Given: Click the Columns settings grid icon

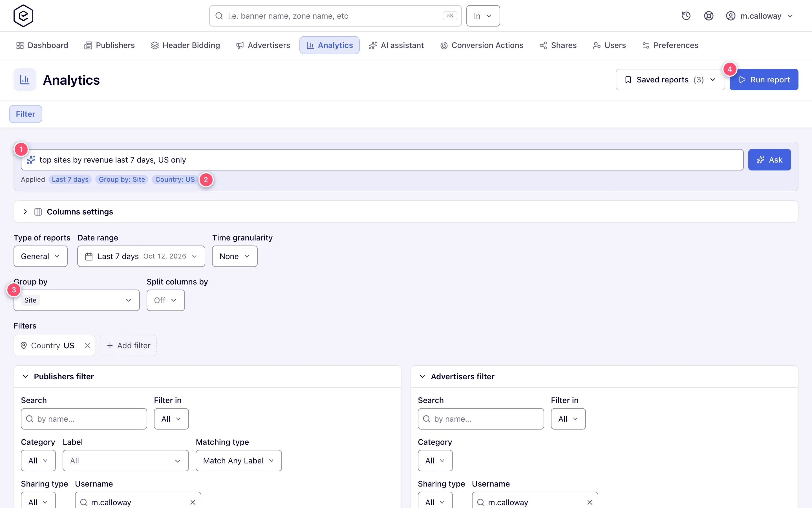Looking at the screenshot, I should [38, 212].
